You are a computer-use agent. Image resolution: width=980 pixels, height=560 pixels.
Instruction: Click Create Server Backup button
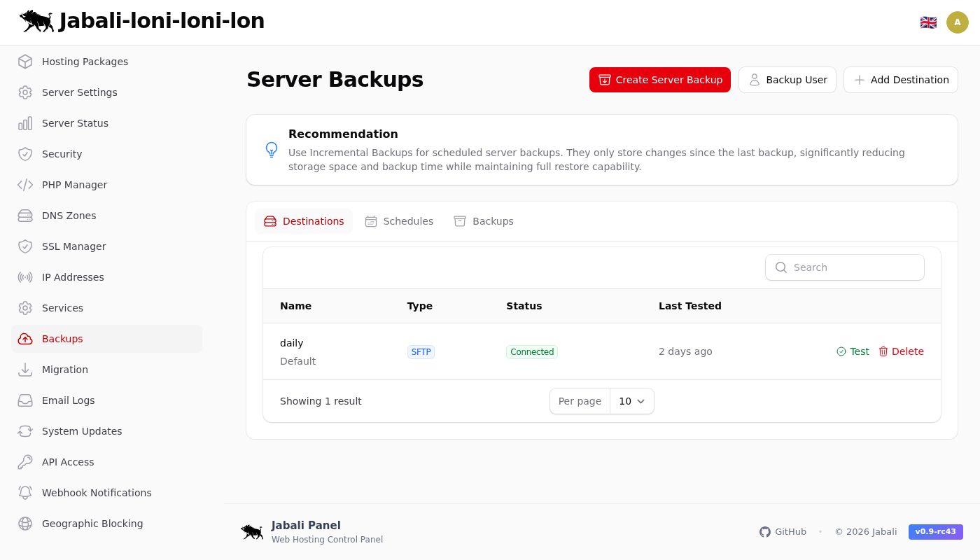point(660,80)
